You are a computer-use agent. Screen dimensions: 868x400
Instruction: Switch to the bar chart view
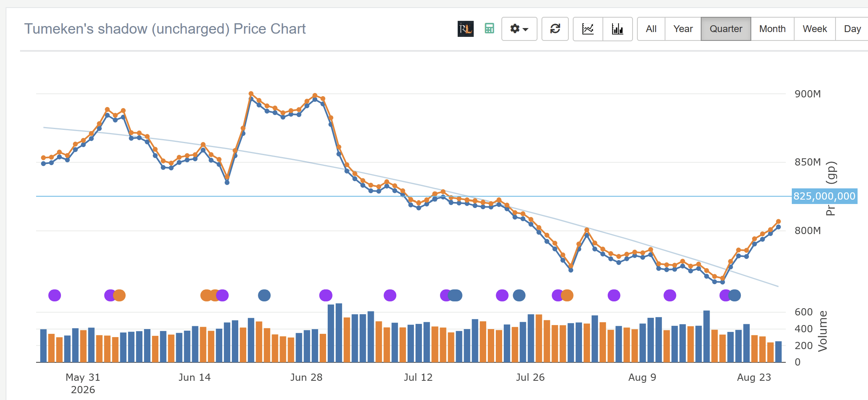(618, 29)
